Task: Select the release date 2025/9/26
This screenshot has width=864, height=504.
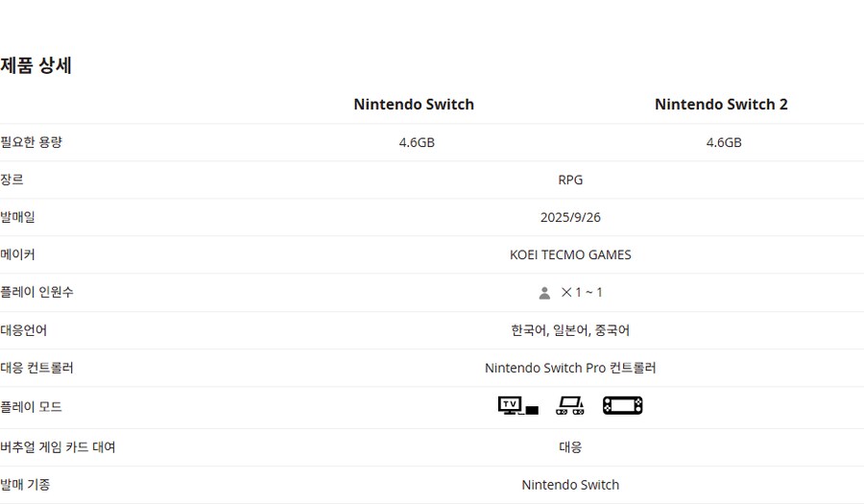Action: pos(570,218)
